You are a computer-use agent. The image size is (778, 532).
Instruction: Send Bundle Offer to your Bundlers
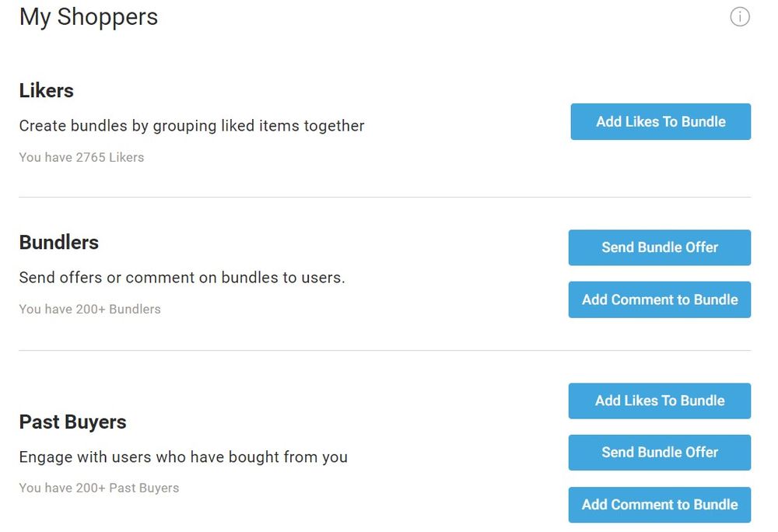659,247
